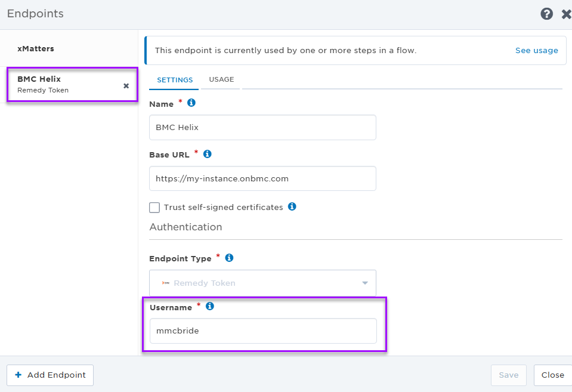Viewport: 572px width, 392px height.
Task: Expand the Endpoint Type dropdown arrow
Action: (365, 283)
